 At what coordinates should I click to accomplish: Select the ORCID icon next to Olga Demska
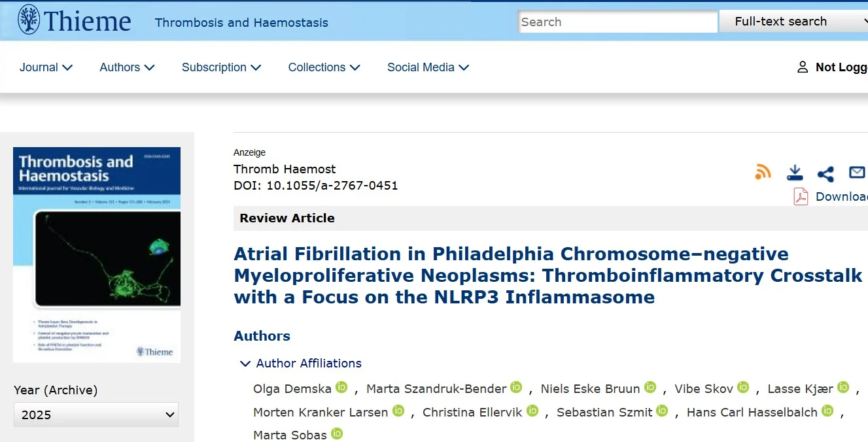pyautogui.click(x=341, y=387)
